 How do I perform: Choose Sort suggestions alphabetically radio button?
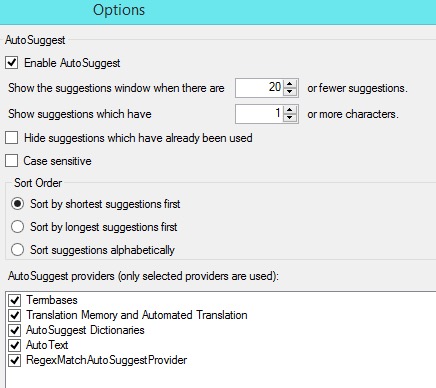click(17, 250)
